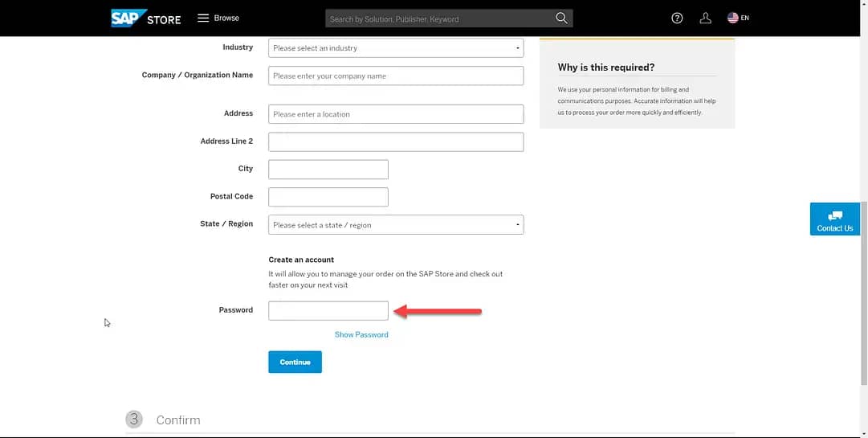Click the page vertical scrollbar
This screenshot has height=438, width=868.
pos(863,293)
